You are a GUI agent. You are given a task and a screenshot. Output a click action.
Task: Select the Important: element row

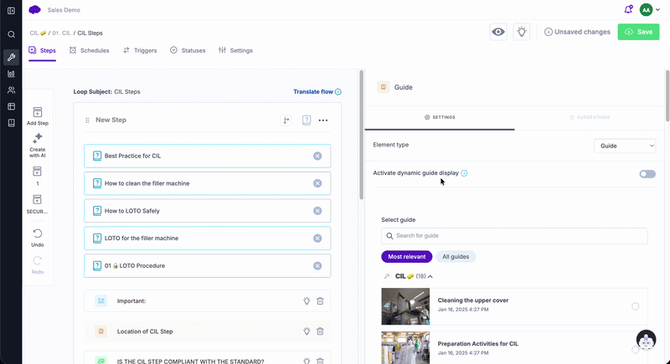[x=207, y=301]
